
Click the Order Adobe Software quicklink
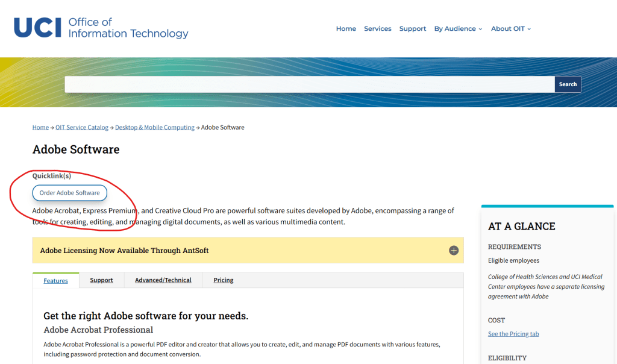click(70, 193)
